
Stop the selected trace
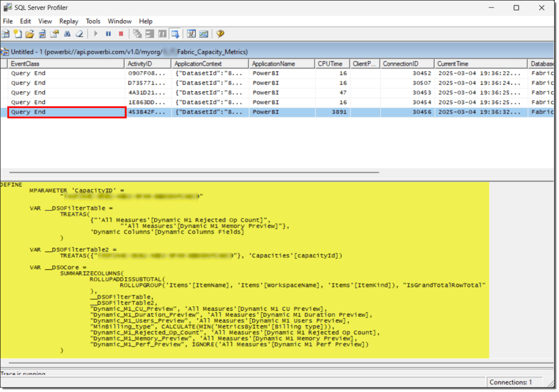121,34
